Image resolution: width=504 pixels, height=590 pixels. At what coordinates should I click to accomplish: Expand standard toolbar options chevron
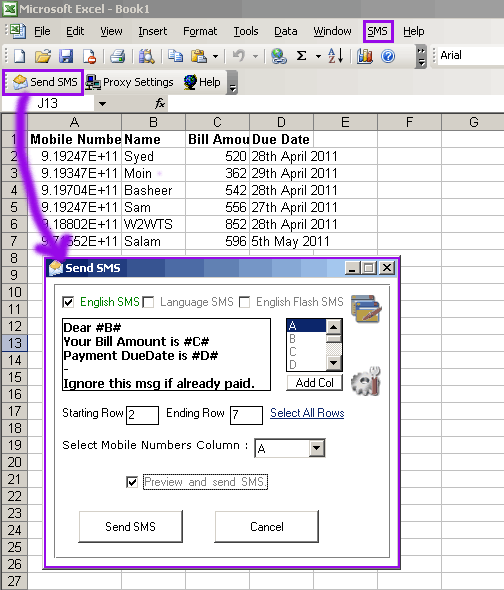[x=422, y=56]
